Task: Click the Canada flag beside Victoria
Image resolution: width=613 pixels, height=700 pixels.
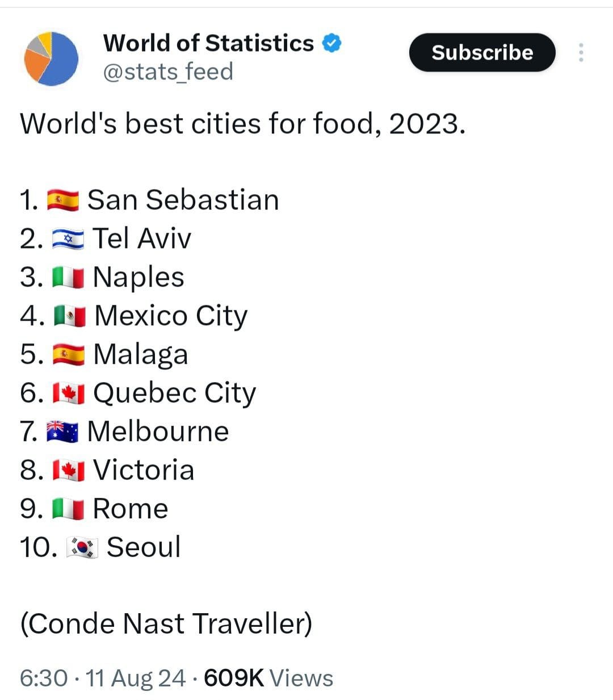Action: [68, 471]
